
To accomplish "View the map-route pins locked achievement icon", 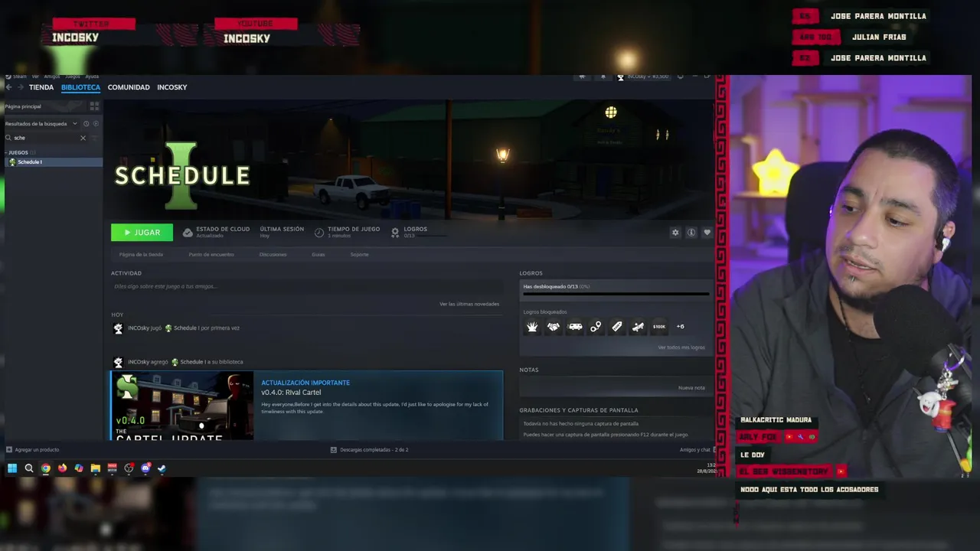I will 596,327.
